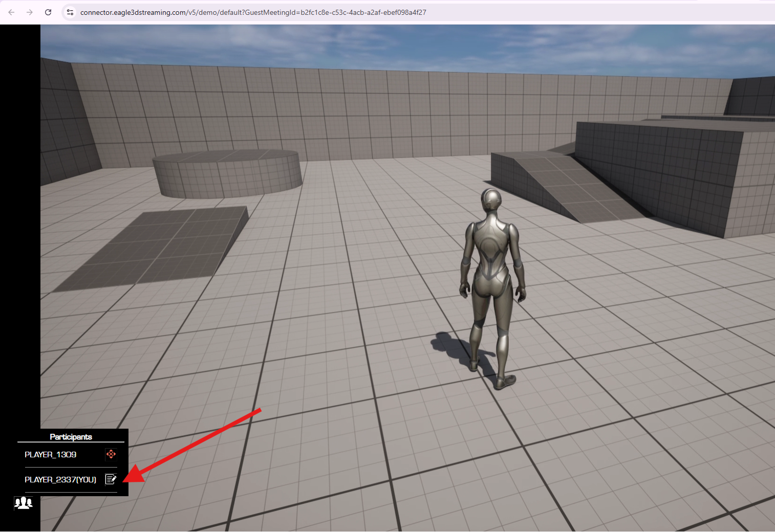Select the PLAYER_1309 participant name
The height and width of the screenshot is (532, 775).
(51, 455)
